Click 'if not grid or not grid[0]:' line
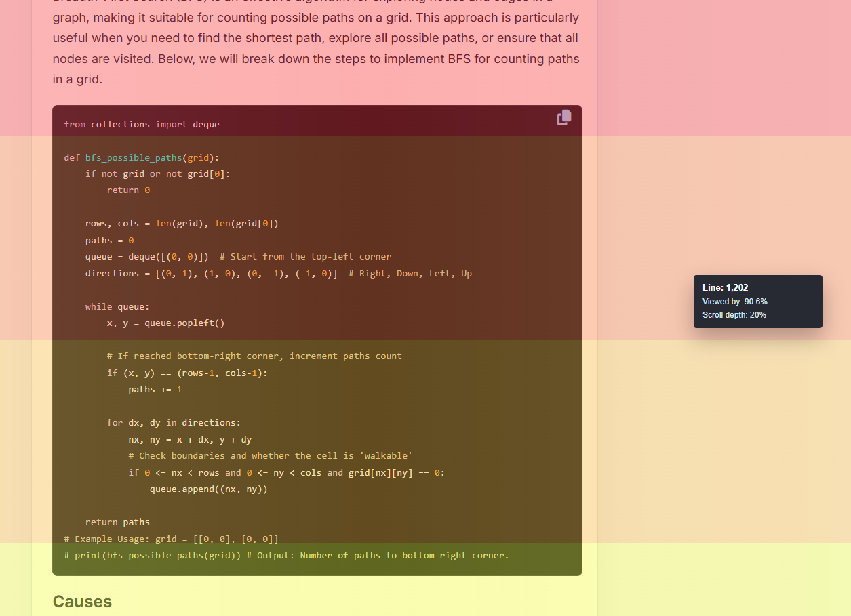This screenshot has height=616, width=851. 158,173
